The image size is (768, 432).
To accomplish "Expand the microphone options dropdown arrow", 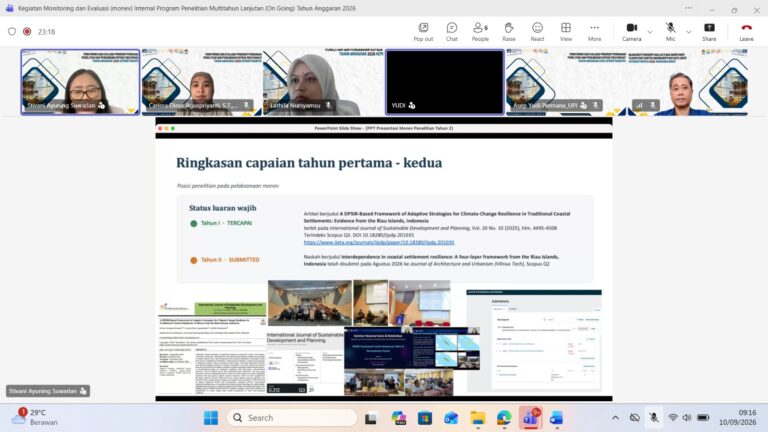I will click(689, 32).
